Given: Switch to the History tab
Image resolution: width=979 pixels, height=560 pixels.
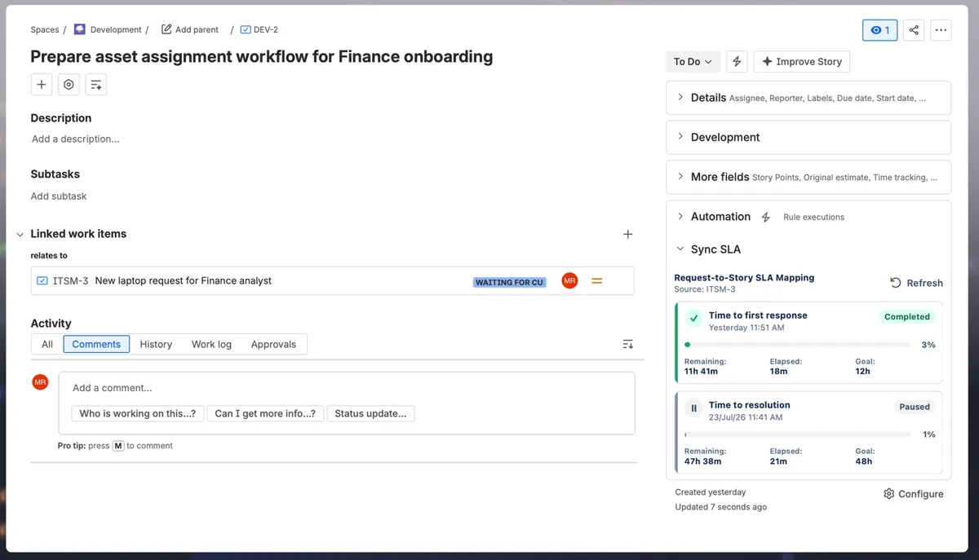Looking at the screenshot, I should (x=156, y=344).
